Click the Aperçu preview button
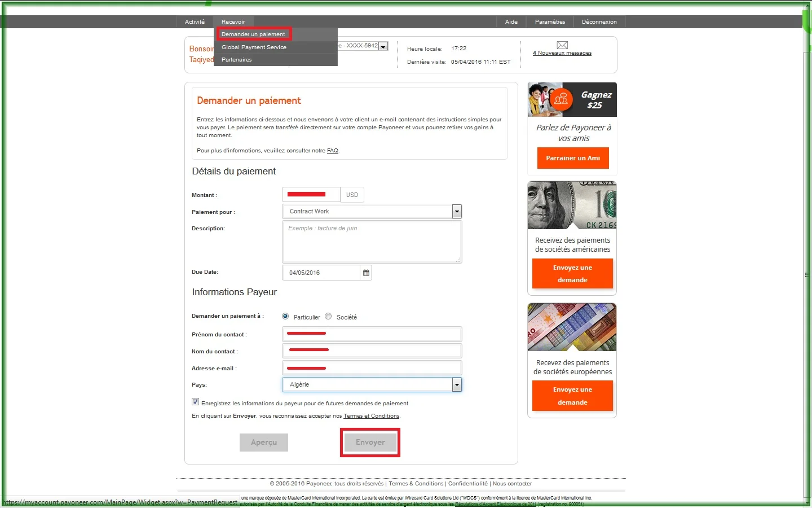 tap(263, 443)
